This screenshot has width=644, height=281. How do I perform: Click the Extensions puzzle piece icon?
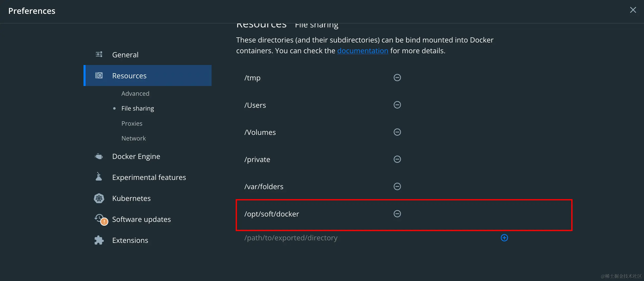99,240
